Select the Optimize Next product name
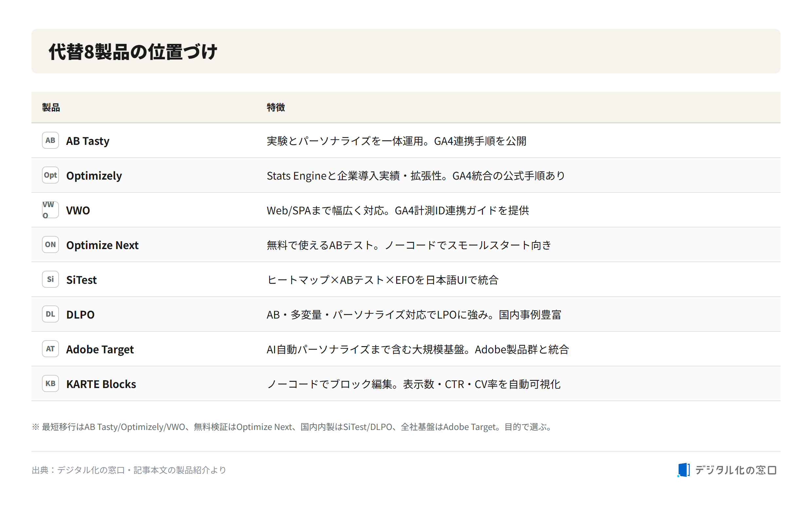The image size is (812, 508). click(102, 245)
